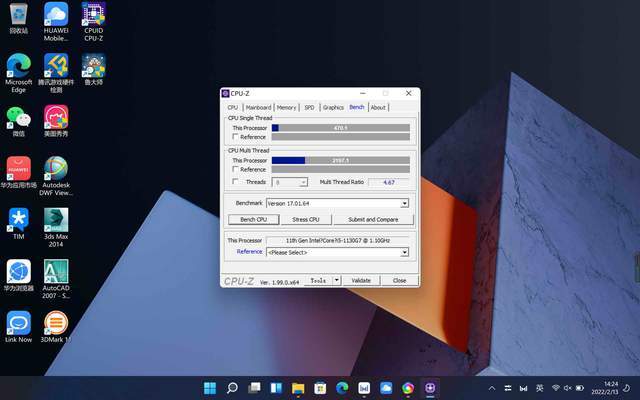Open the TIM desktop shortcut

(x=18, y=224)
